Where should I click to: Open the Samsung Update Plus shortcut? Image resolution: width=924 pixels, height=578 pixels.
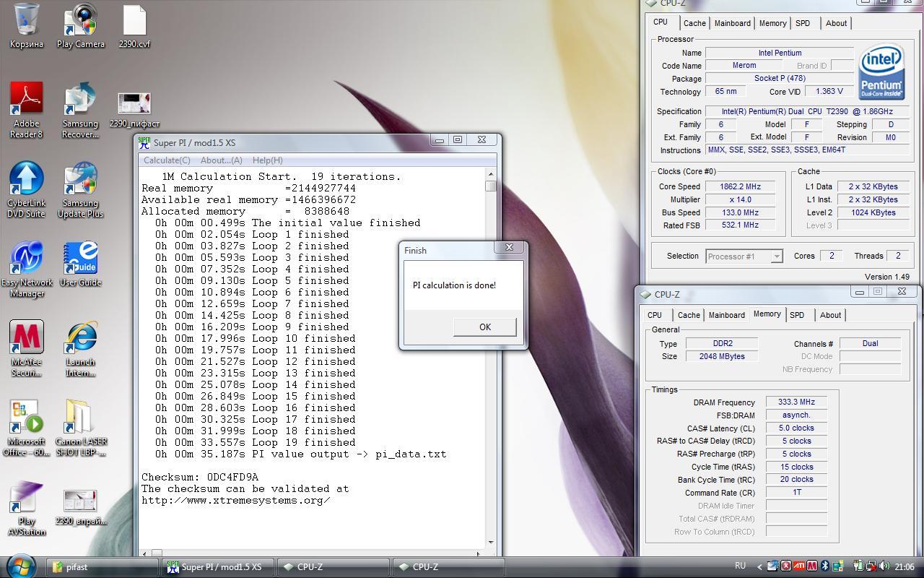[80, 189]
